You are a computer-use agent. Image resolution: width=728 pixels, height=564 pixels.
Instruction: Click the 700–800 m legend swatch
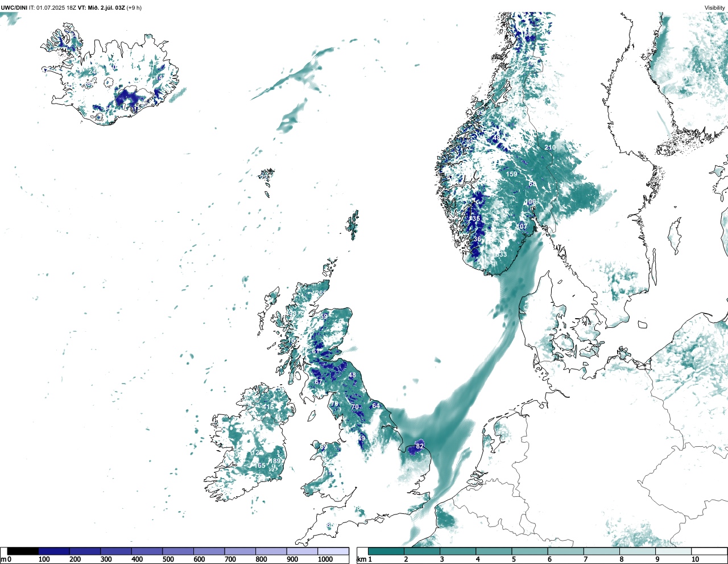240,551
